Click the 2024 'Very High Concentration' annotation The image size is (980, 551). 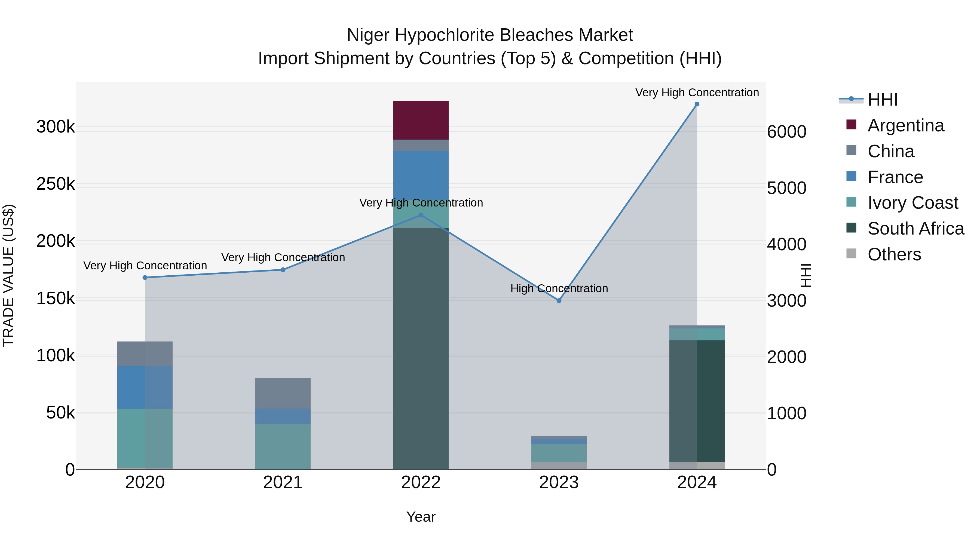697,93
